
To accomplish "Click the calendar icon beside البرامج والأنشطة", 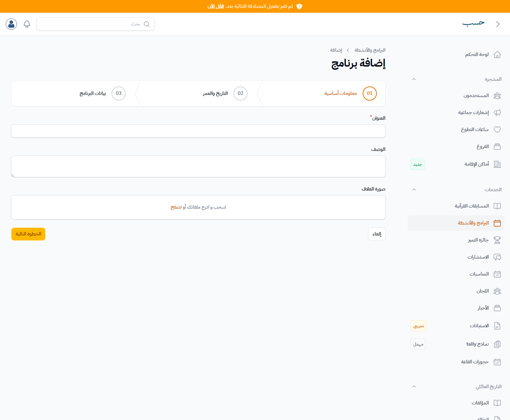I will 497,223.
